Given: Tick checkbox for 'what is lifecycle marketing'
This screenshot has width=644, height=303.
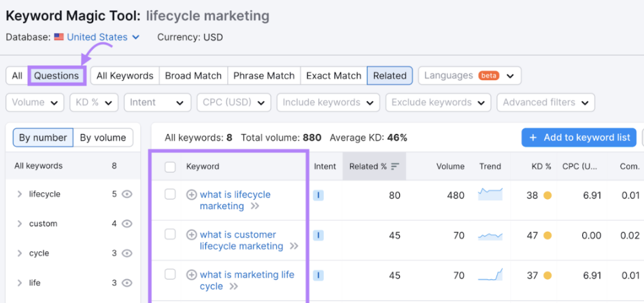Looking at the screenshot, I should pos(170,194).
